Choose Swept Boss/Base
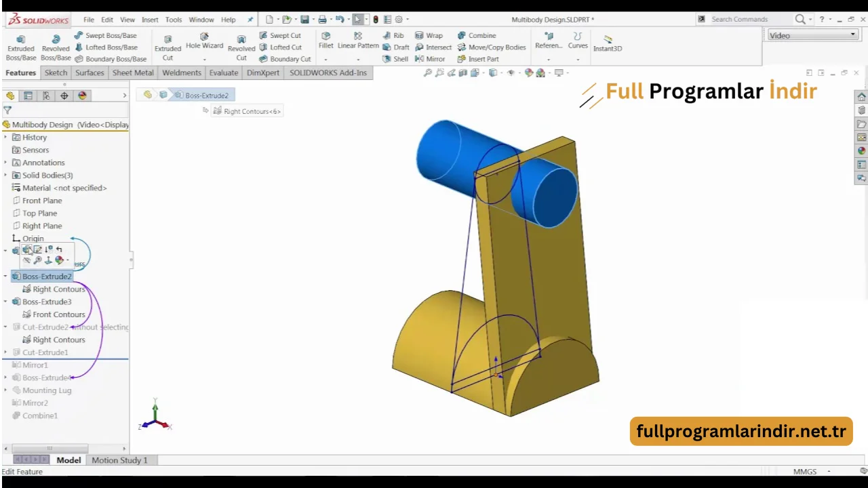 (105, 35)
